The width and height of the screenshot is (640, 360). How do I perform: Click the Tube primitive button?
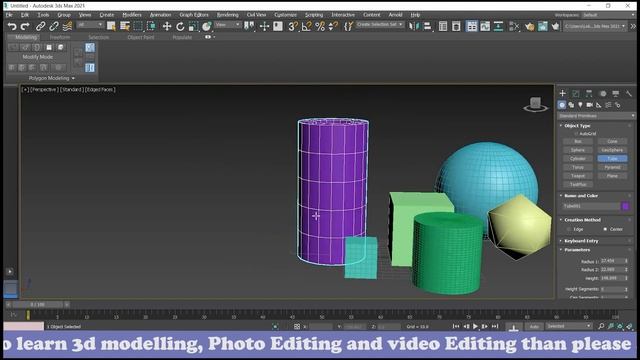[x=612, y=159]
